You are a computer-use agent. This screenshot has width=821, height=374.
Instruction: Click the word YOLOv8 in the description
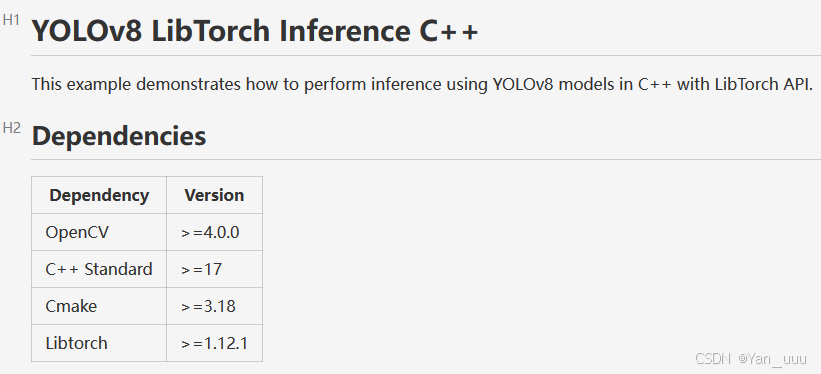[x=523, y=84]
